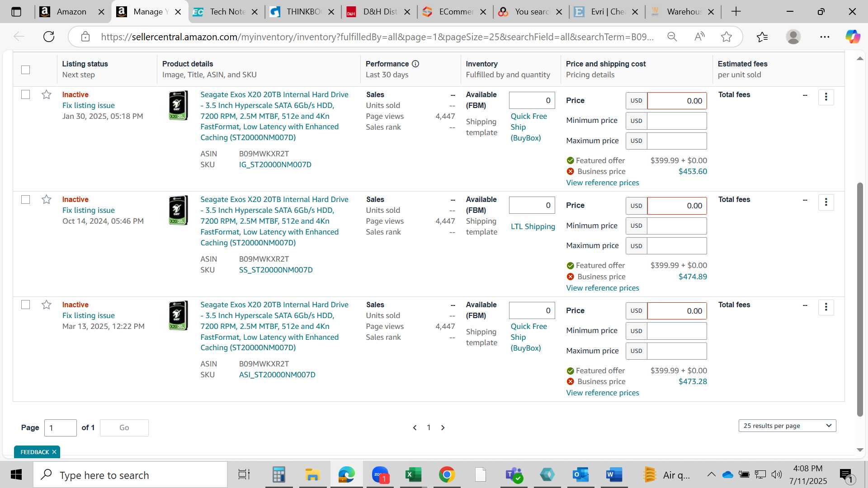
Task: Click the $453.60 business price link
Action: click(x=693, y=171)
